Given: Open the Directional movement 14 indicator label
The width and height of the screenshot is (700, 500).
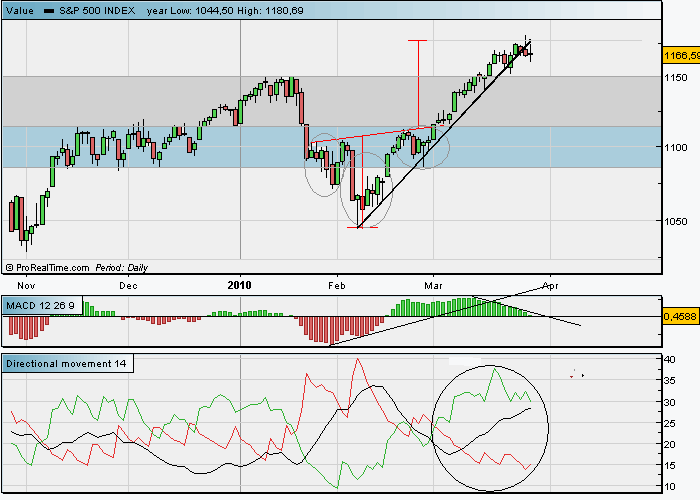Looking at the screenshot, I should 67,364.
